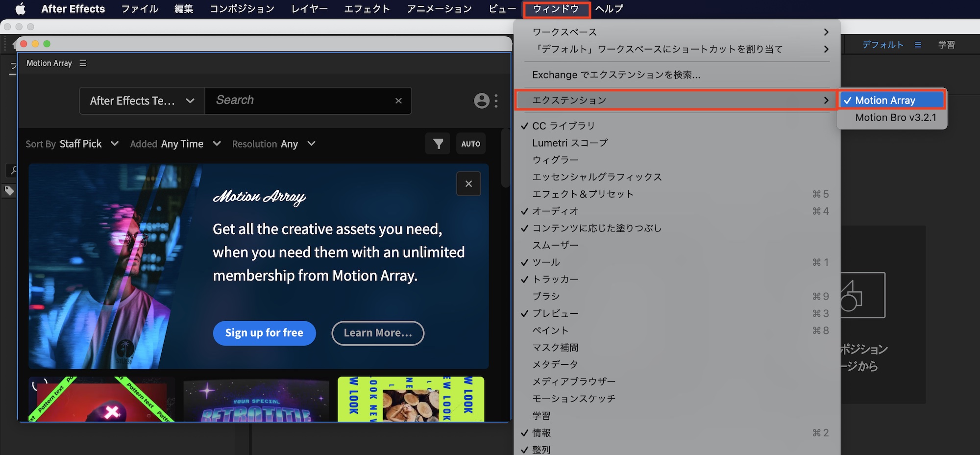Click the filter funnel icon
Image resolution: width=980 pixels, height=455 pixels.
click(x=438, y=144)
